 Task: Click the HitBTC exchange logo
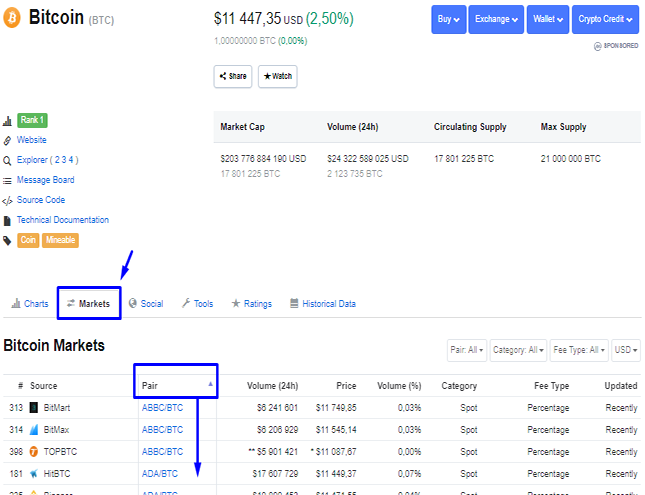(x=34, y=474)
